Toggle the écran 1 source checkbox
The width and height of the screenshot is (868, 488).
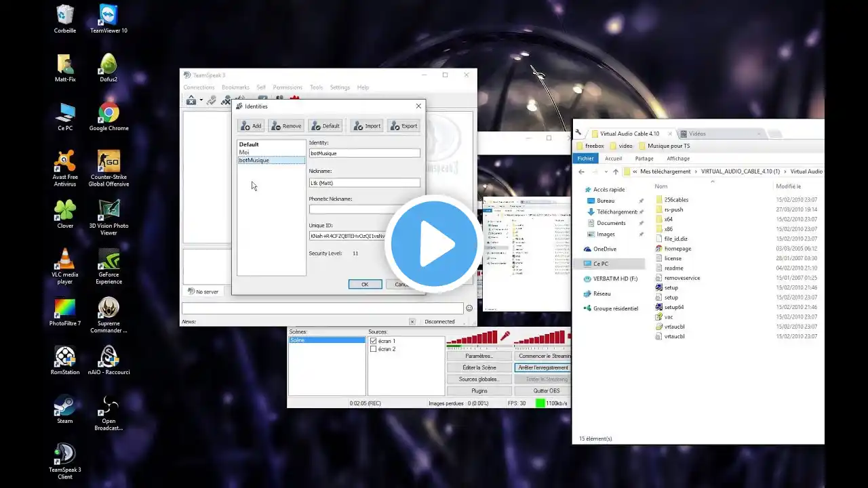tap(373, 341)
